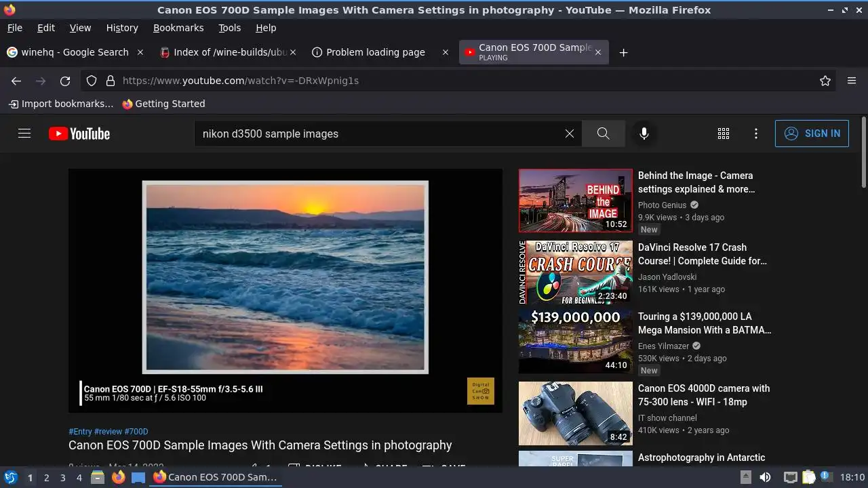Screen dimensions: 868x488
Task: Close the Problem loading page tab
Action: pos(446,52)
